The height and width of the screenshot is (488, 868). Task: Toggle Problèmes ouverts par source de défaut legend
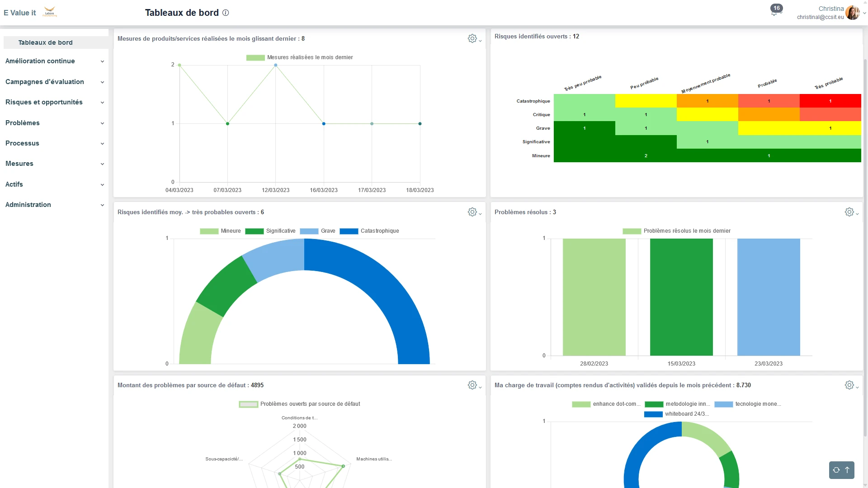tap(299, 404)
